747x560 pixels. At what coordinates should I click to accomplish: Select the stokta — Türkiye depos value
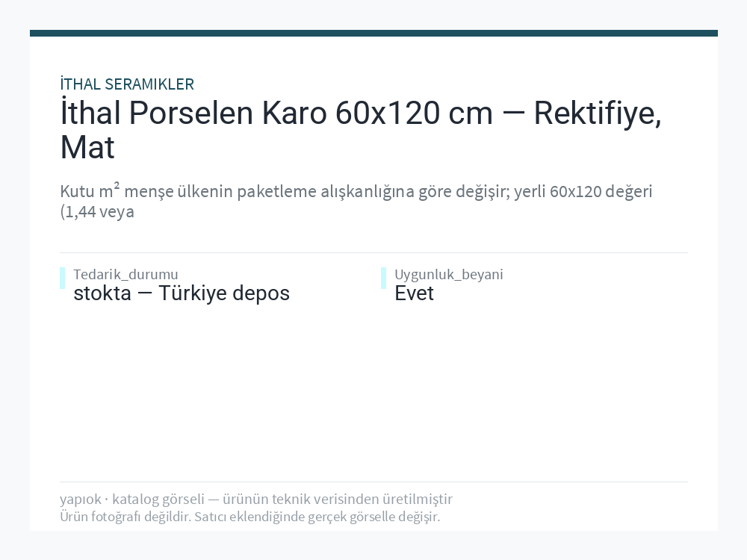[x=182, y=293]
